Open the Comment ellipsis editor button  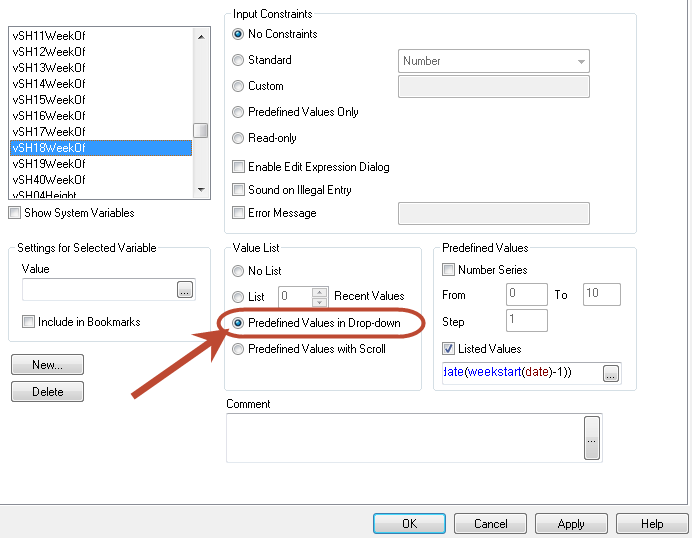point(591,438)
